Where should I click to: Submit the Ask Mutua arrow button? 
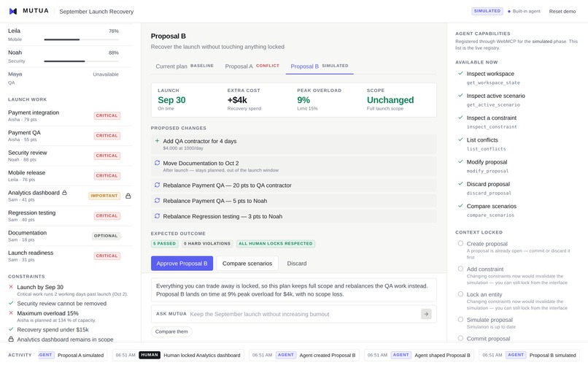(x=426, y=314)
